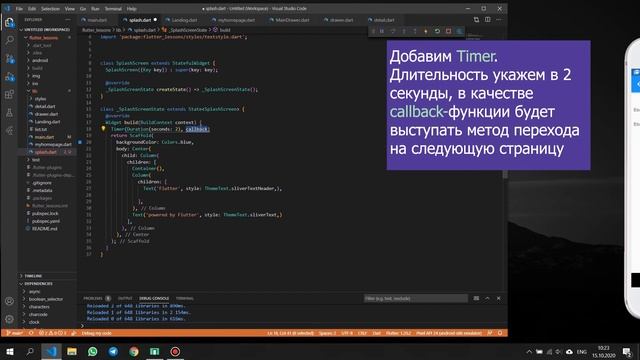This screenshot has width=640, height=360.
Task: Split the editor to the right
Action: [x=488, y=20]
